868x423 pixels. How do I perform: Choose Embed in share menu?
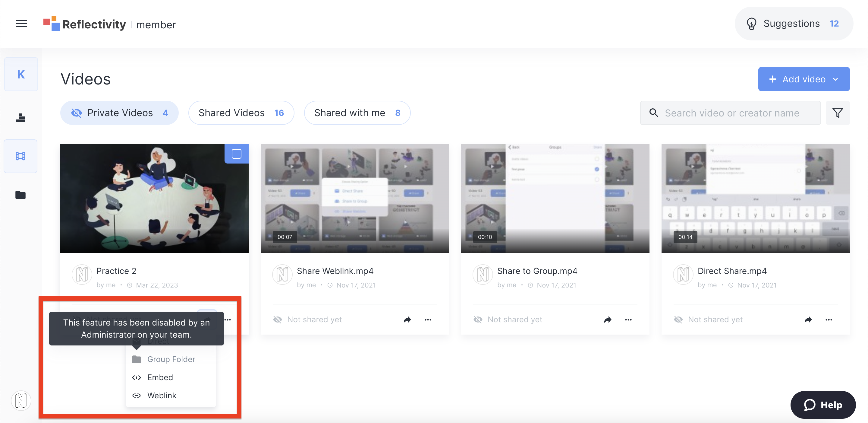pyautogui.click(x=171, y=377)
